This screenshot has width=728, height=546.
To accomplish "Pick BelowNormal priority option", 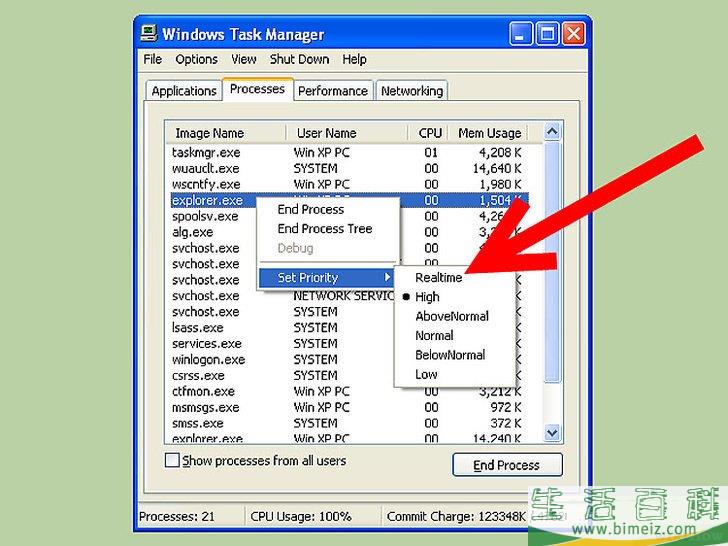I will click(450, 355).
